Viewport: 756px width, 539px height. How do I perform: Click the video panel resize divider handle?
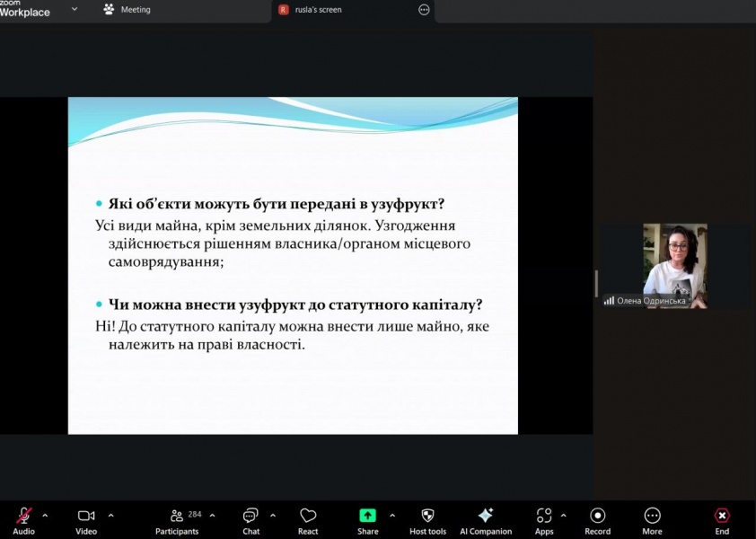[x=596, y=282]
